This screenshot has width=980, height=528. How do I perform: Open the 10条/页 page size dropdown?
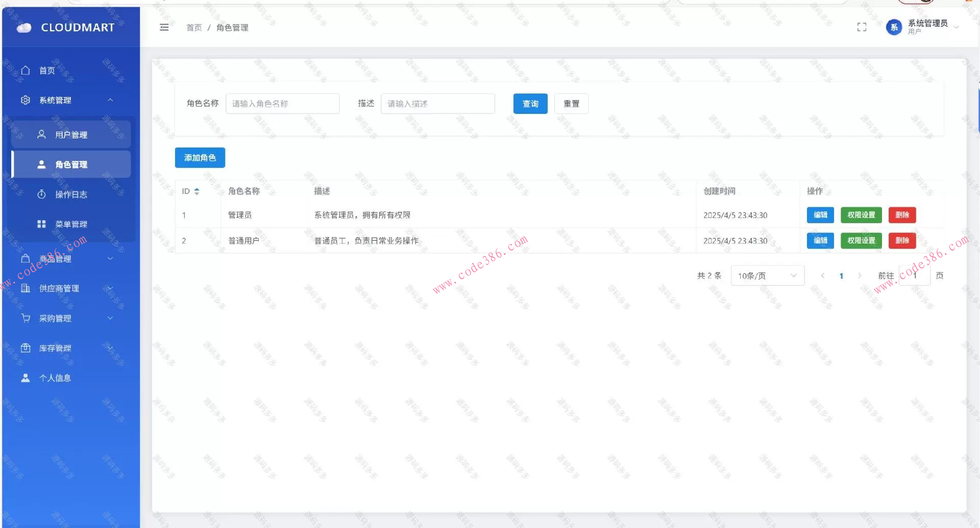(x=767, y=275)
